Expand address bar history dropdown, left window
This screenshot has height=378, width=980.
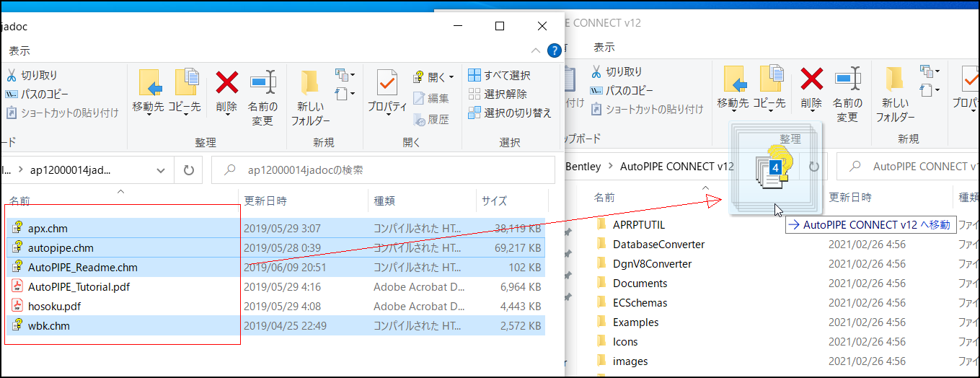click(160, 171)
